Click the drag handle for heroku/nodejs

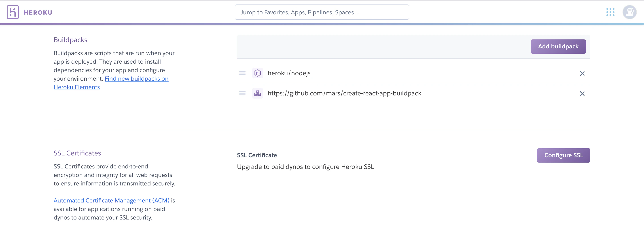click(x=242, y=73)
